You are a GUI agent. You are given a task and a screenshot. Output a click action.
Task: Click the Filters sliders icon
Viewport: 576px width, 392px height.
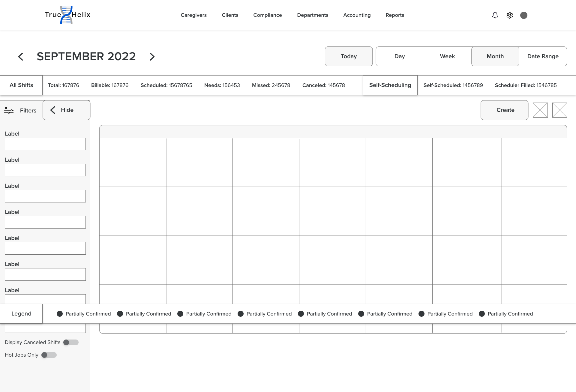[9, 110]
